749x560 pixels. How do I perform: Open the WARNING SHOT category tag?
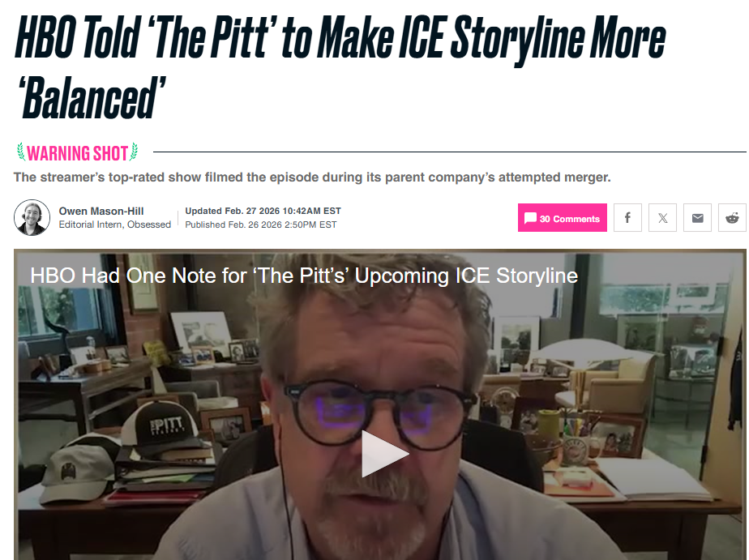77,153
